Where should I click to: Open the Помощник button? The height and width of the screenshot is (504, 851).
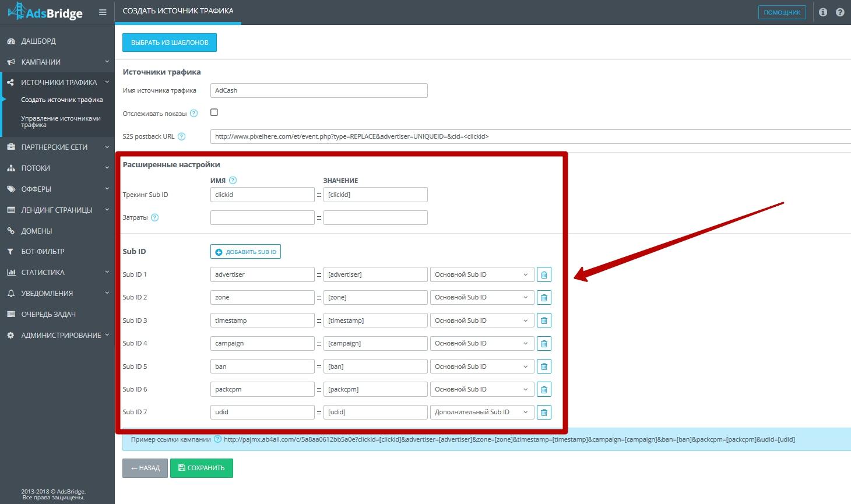tap(782, 12)
